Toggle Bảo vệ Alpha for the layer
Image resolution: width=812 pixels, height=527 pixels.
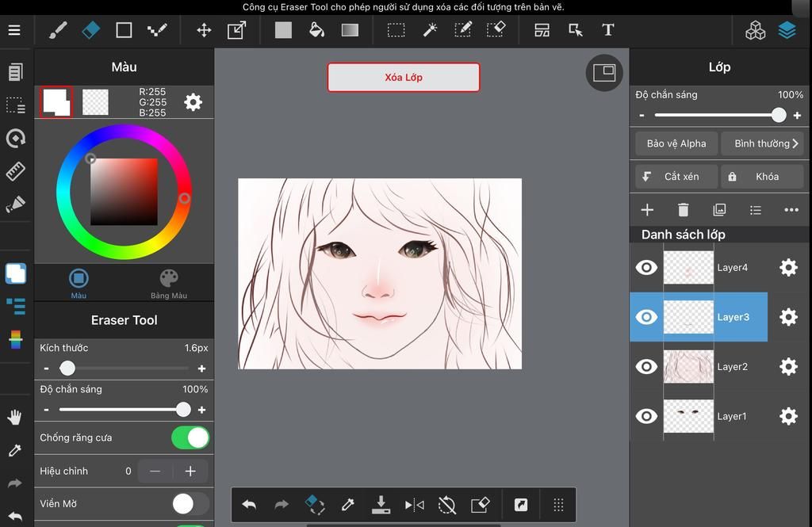point(676,143)
